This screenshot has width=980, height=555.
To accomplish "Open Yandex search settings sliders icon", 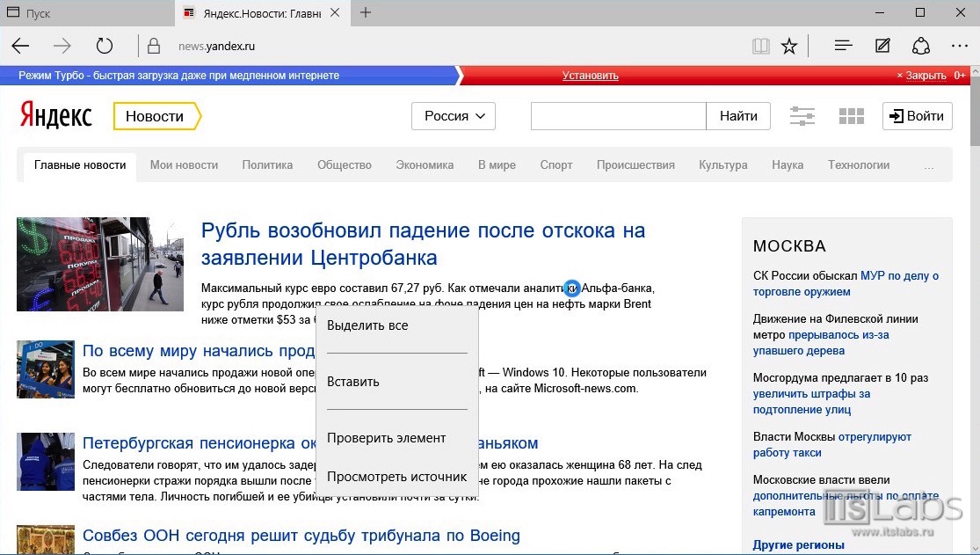I will [802, 116].
